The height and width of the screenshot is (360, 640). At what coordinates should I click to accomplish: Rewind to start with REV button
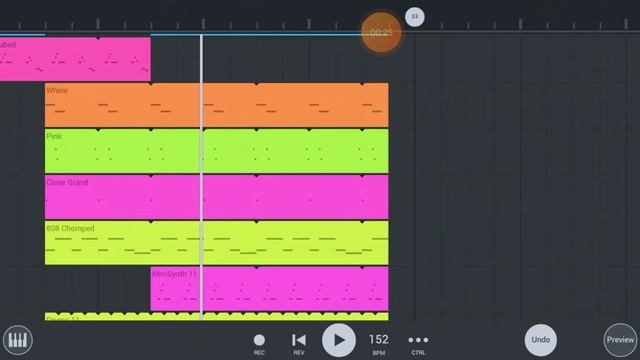pos(299,344)
